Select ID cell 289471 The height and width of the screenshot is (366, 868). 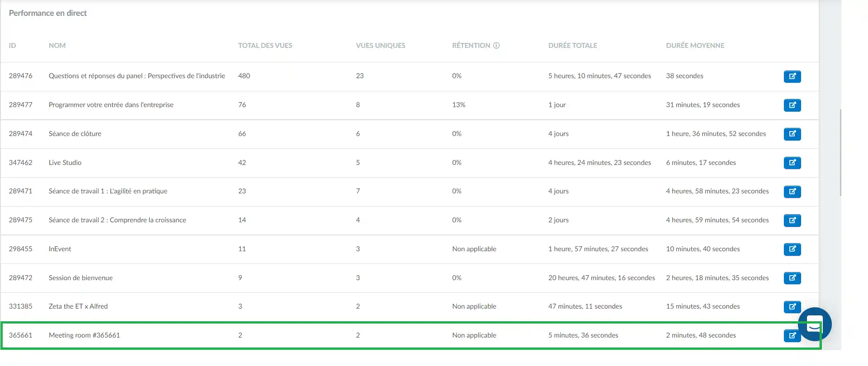[x=20, y=191]
